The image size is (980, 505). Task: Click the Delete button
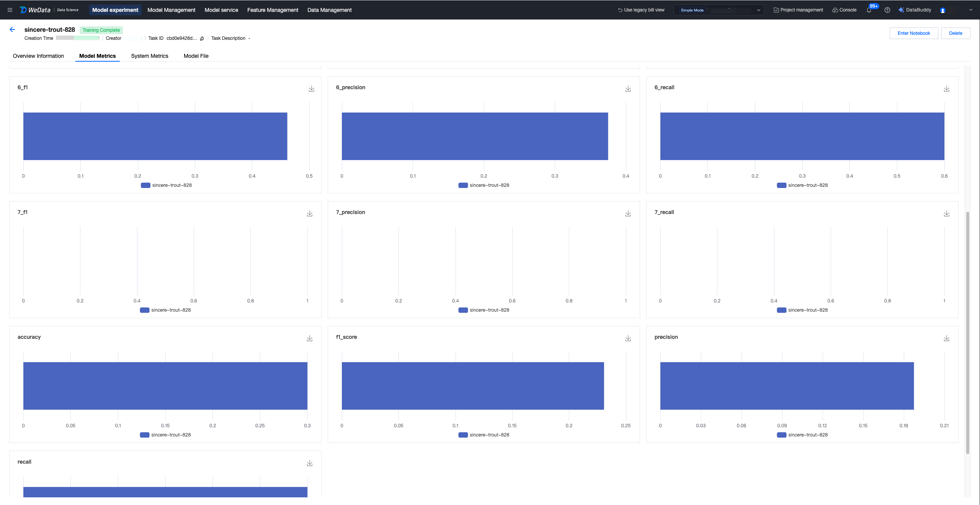pos(955,33)
